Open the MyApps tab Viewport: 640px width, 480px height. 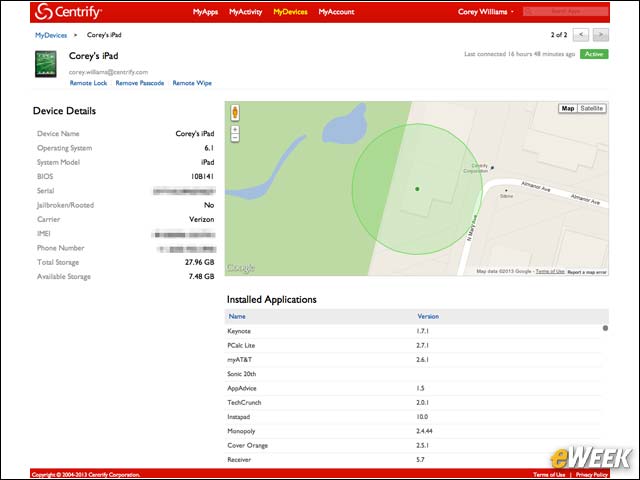(x=205, y=12)
